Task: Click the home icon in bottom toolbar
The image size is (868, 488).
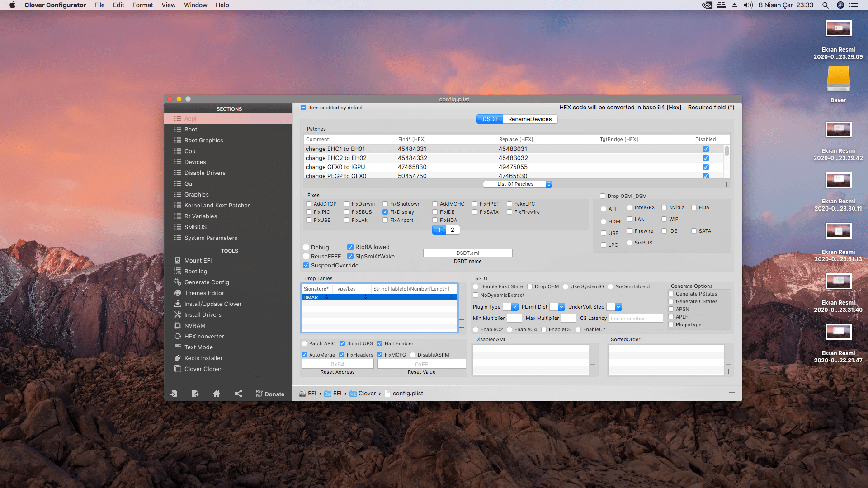Action: pyautogui.click(x=217, y=394)
